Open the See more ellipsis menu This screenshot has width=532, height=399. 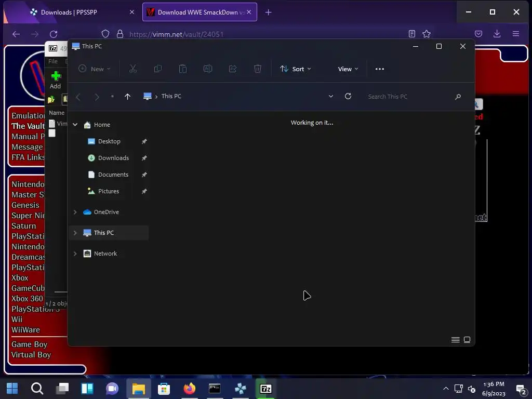pyautogui.click(x=380, y=69)
